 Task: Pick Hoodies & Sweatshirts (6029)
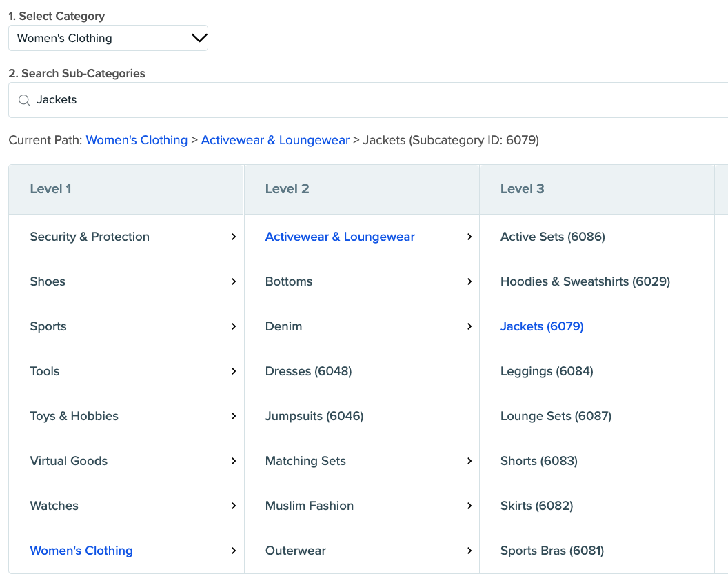tap(585, 281)
